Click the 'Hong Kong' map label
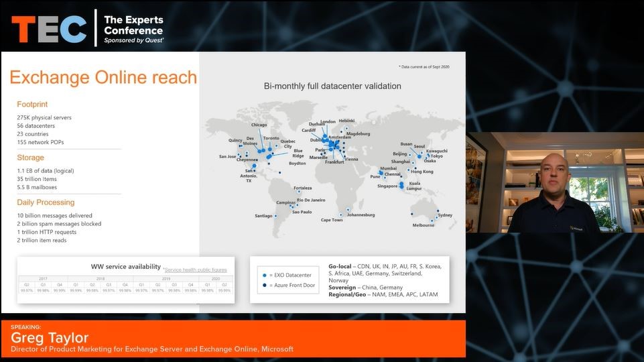The width and height of the screenshot is (644, 362). click(x=422, y=172)
